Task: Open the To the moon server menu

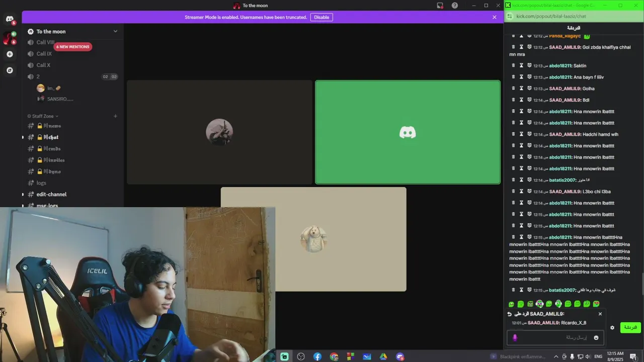Action: click(x=72, y=31)
